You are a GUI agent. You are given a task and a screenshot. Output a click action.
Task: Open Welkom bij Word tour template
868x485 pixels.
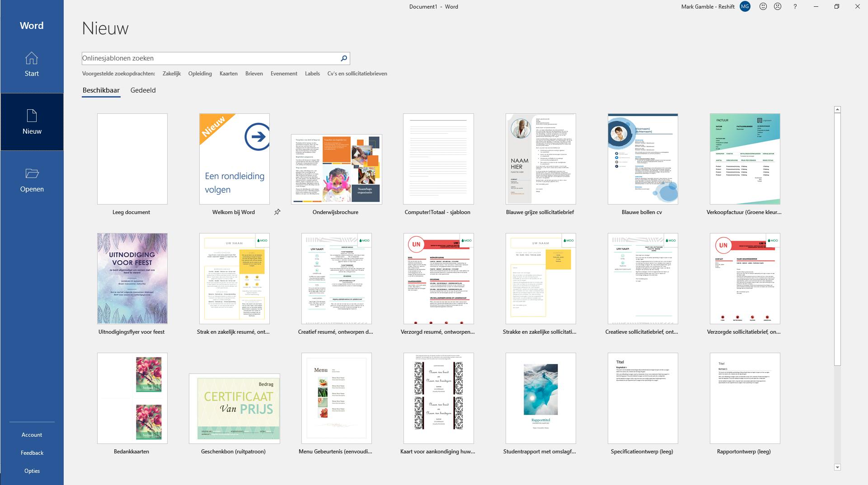(x=234, y=159)
